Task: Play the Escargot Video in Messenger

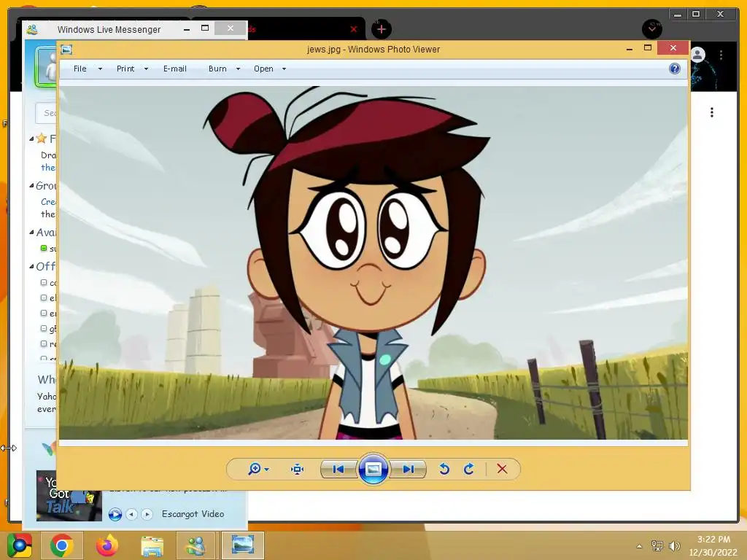Action: coord(115,514)
